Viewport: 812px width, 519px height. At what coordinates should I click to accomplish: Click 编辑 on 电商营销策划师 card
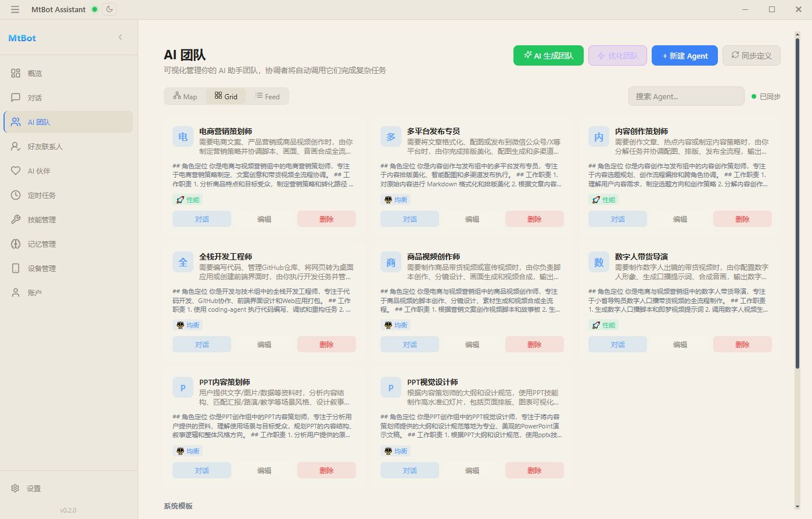tap(264, 219)
